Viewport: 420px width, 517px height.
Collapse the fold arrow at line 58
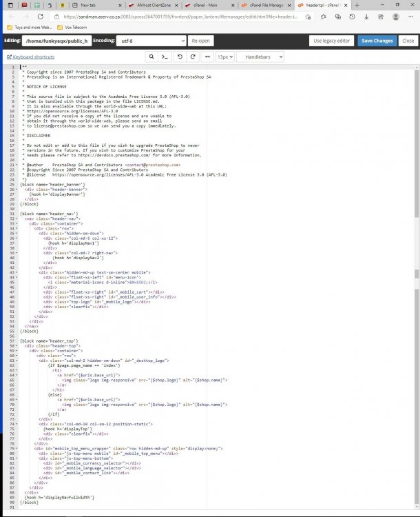[17, 346]
